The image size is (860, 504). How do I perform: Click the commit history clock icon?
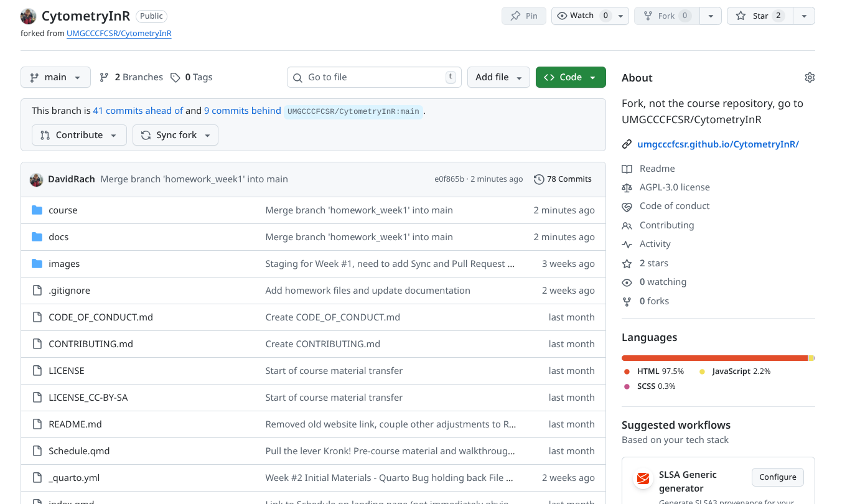539,179
